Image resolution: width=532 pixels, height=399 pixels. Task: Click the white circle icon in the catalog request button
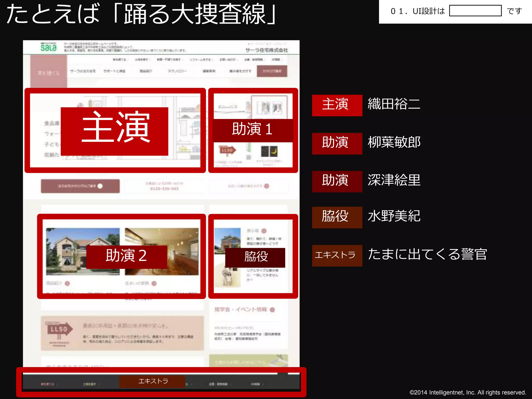(100, 186)
